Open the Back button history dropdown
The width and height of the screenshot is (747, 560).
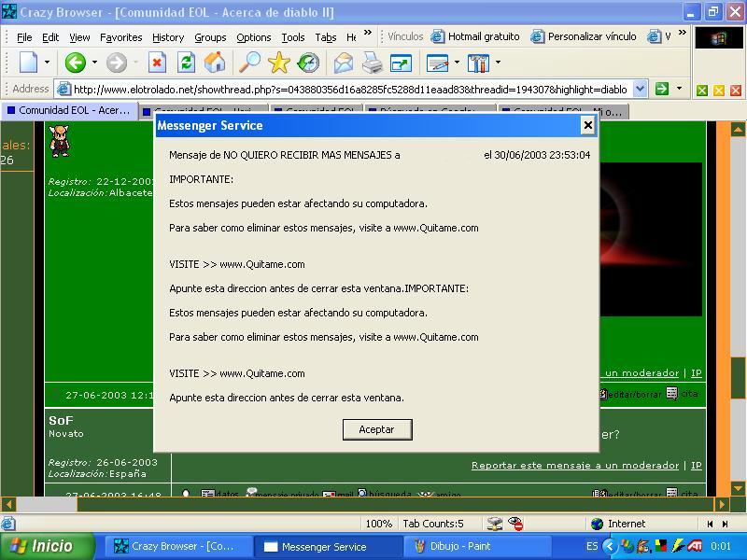coord(94,63)
